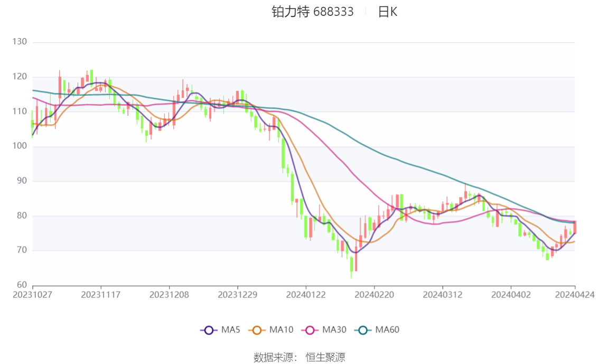Click the 恒生聚源 data source text
Image resolution: width=599 pixels, height=364 pixels.
click(x=325, y=358)
